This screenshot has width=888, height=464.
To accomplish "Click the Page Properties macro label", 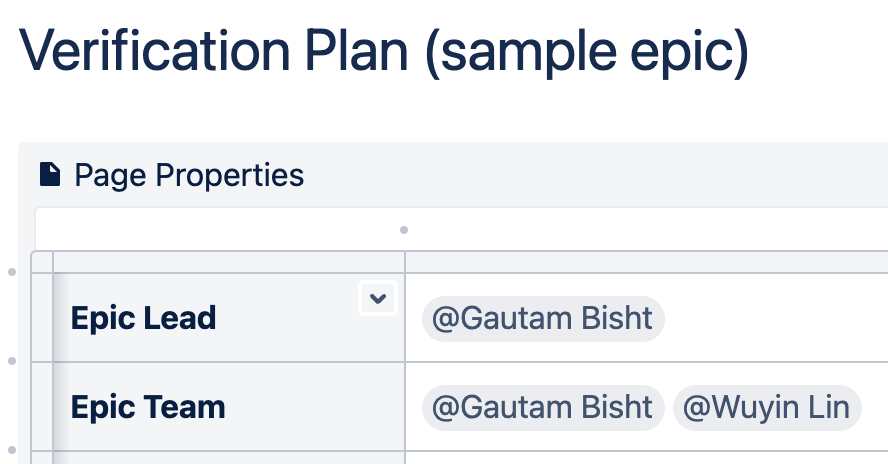I will point(189,174).
